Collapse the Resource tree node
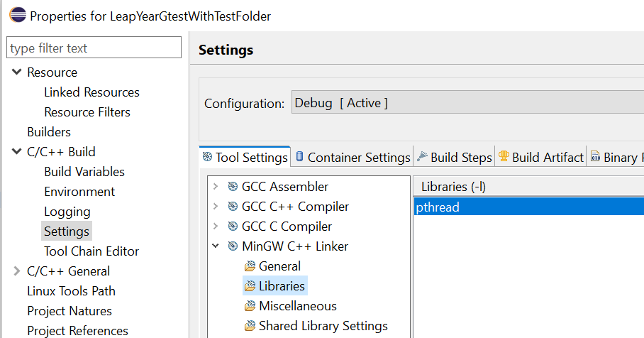Image resolution: width=644 pixels, height=338 pixels. 16,72
